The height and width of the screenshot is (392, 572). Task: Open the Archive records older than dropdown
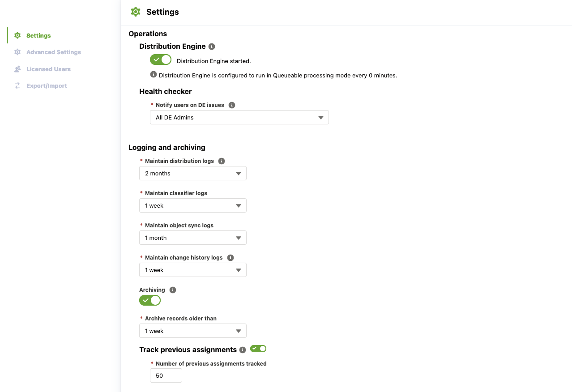point(193,331)
